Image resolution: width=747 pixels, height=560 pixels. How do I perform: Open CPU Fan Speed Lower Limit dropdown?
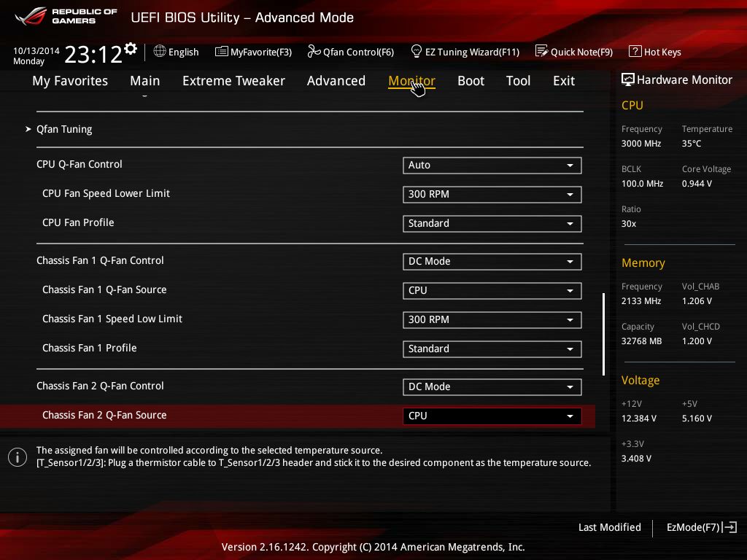coord(492,194)
